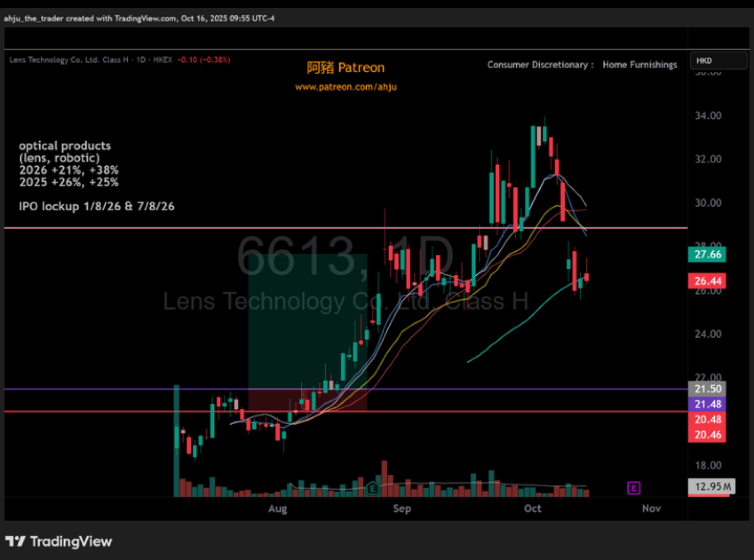Select the purple 21.48 price line label
Screen dimensions: 754x560
(707, 404)
